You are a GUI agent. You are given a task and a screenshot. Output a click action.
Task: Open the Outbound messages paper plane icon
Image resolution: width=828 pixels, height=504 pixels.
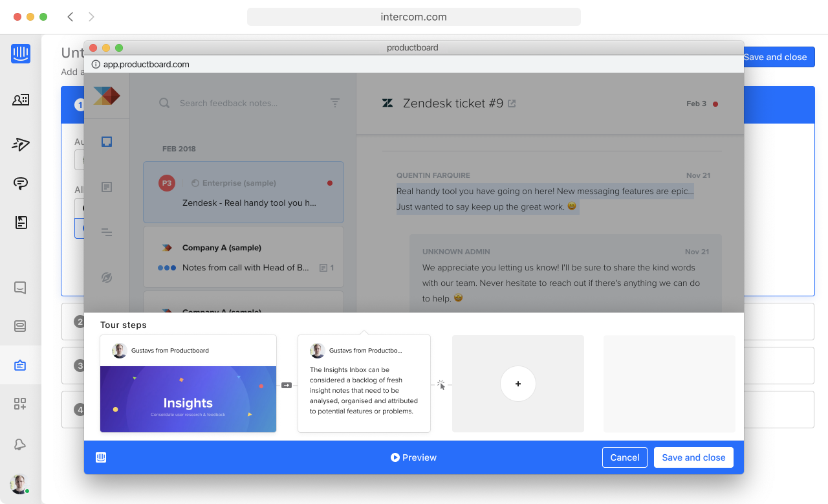click(21, 144)
